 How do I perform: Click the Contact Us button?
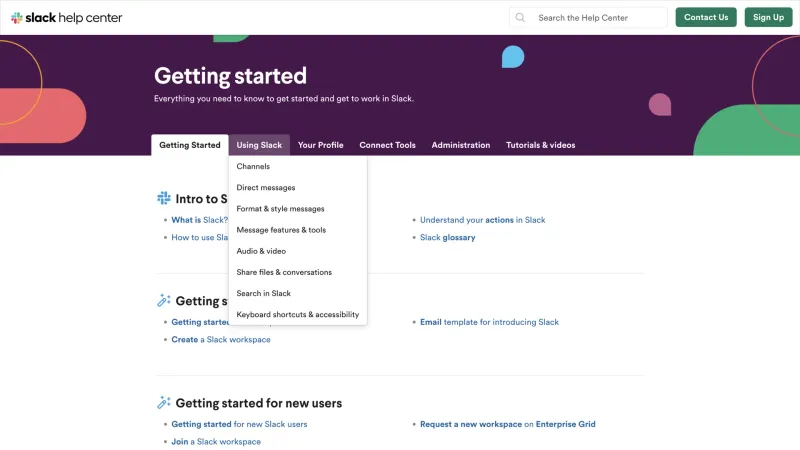tap(706, 17)
